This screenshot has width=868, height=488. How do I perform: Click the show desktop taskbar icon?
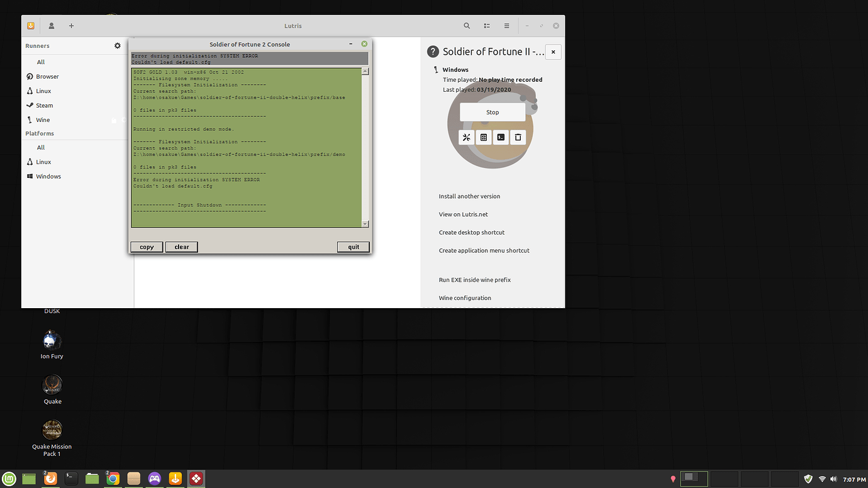30,479
